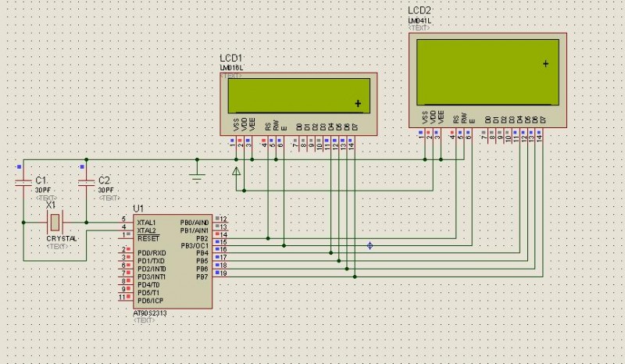Click the LCD2 reference label

pos(420,10)
